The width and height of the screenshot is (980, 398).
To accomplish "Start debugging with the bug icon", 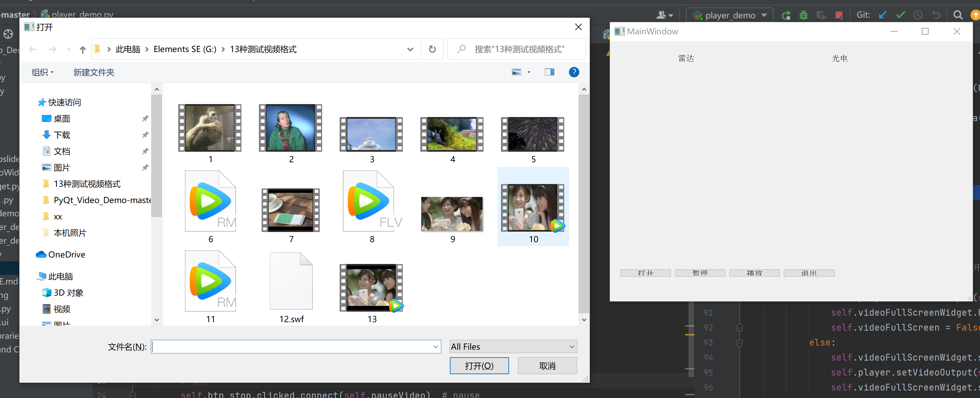I will [x=804, y=15].
